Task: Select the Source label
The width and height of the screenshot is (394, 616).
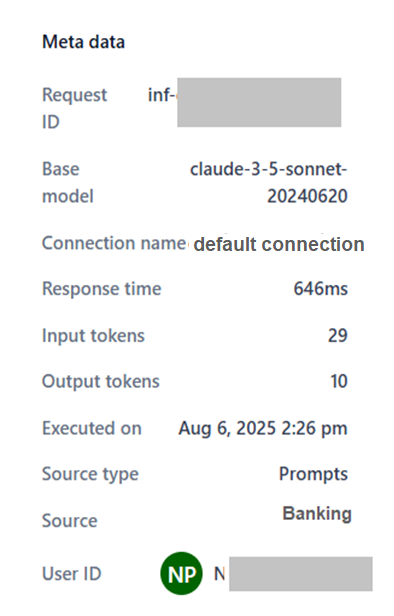Action: 70,521
